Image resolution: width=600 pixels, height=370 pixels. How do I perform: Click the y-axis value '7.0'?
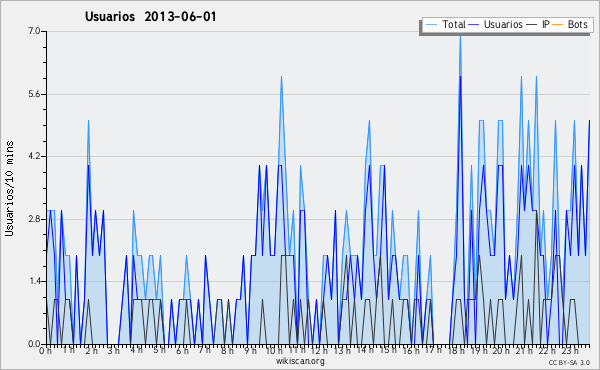pyautogui.click(x=34, y=31)
